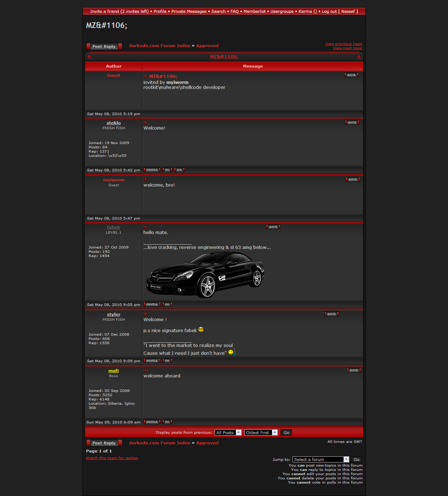This screenshot has height=496, width=448.
Task: Quote steklo's Welcome post
Action: (352, 122)
